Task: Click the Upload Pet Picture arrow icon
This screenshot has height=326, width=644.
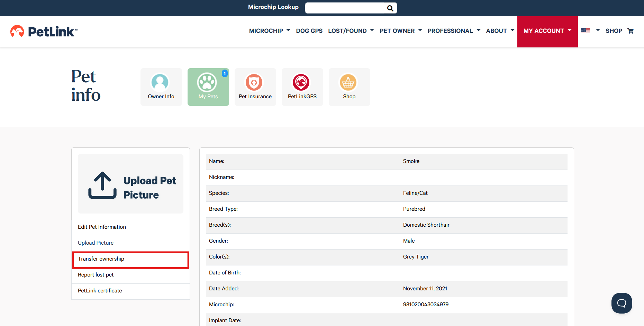Action: click(102, 185)
